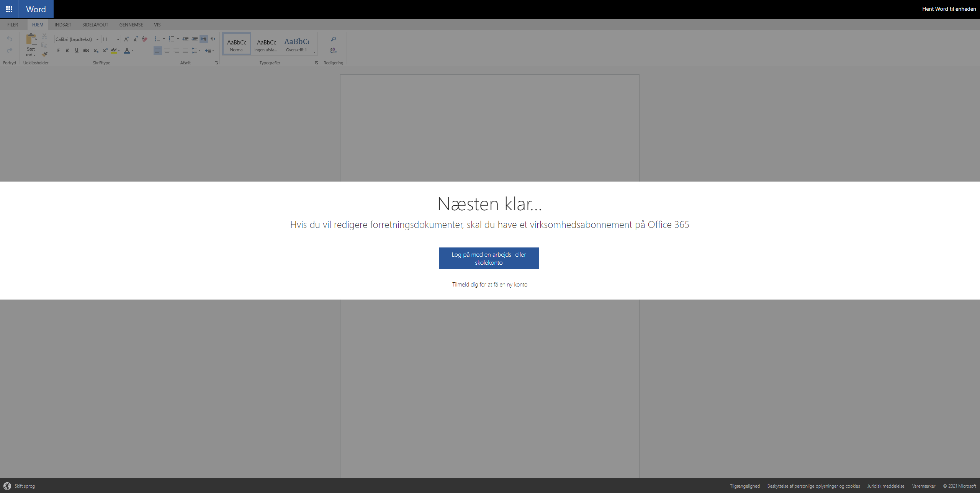Switch to the INDSÆT ribbon tab

[63, 25]
